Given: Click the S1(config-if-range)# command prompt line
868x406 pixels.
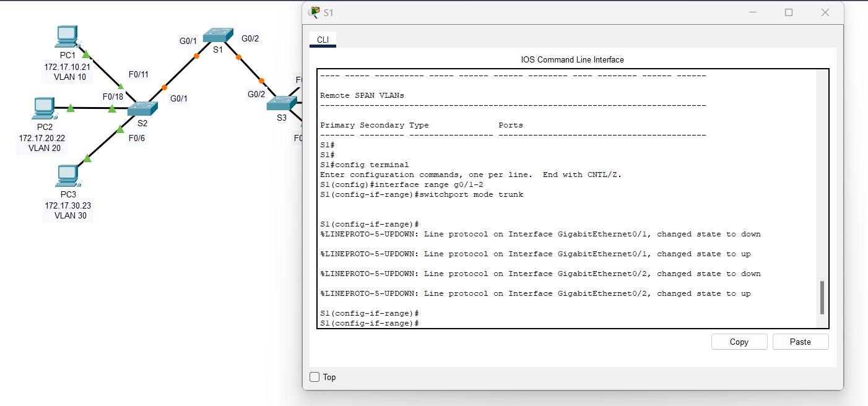Looking at the screenshot, I should pos(368,322).
